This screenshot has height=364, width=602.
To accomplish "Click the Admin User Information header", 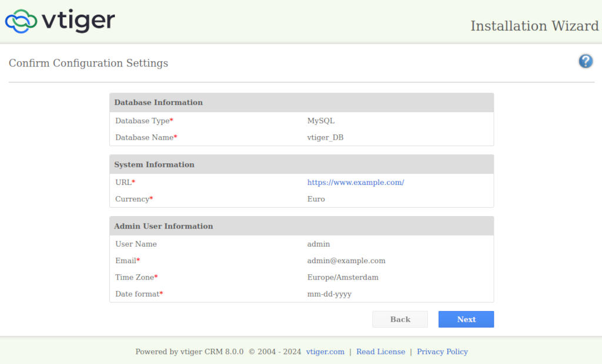I will click(x=302, y=226).
